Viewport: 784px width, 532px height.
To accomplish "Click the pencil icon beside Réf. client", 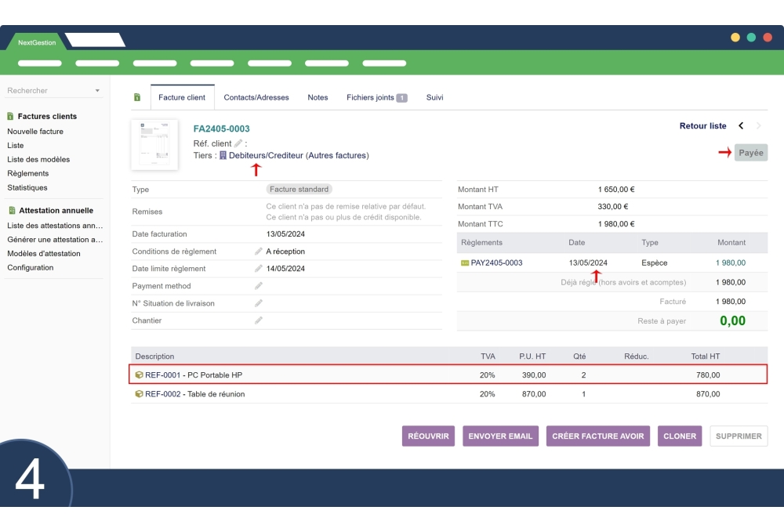I will point(238,143).
